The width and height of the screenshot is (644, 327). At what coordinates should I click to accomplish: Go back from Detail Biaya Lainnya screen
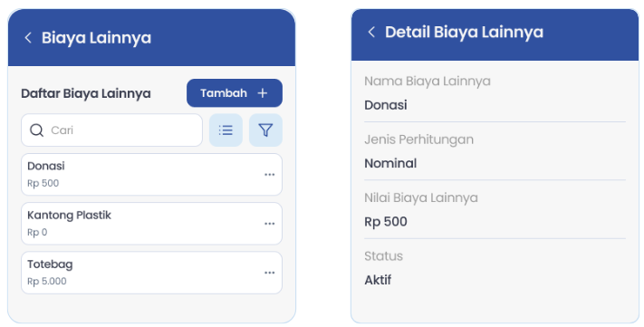(x=371, y=32)
